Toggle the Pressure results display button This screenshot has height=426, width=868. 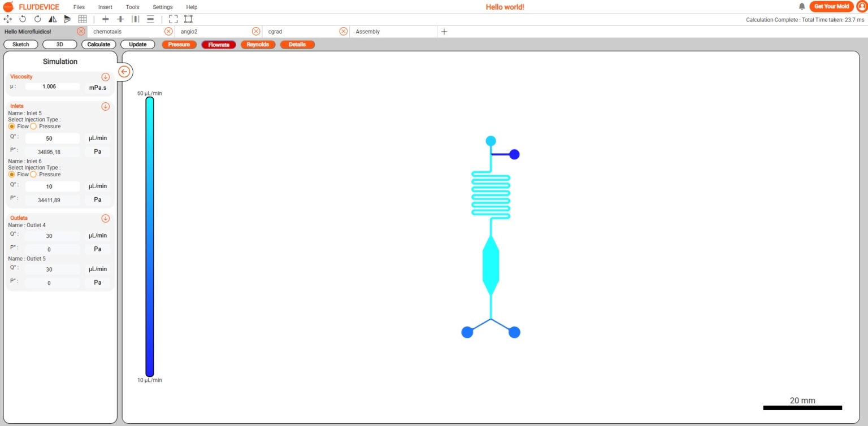179,44
